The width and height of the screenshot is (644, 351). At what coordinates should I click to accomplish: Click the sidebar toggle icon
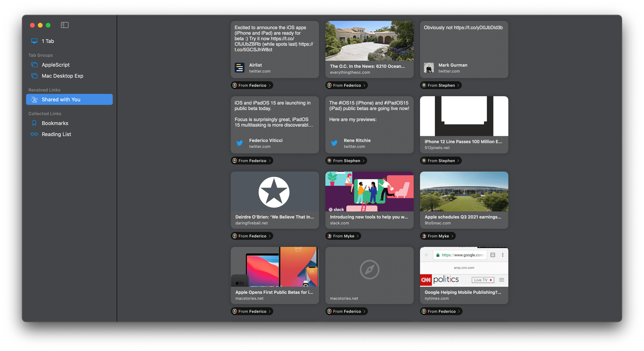pos(64,25)
